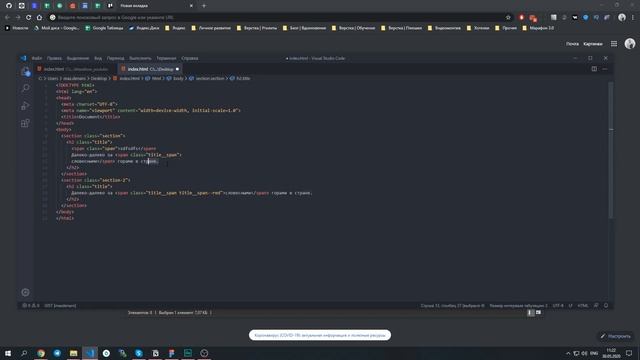Click the Настроить customize button
This screenshot has height=360, width=640.
[x=616, y=336]
